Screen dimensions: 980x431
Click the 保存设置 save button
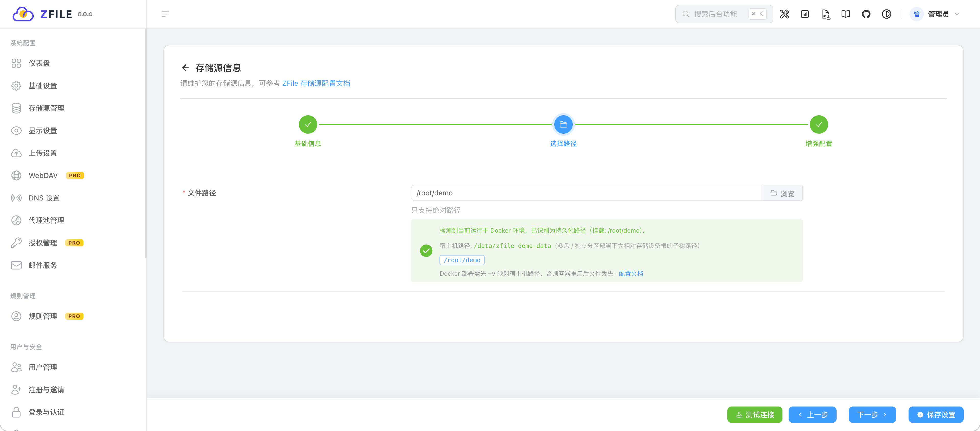(936, 414)
